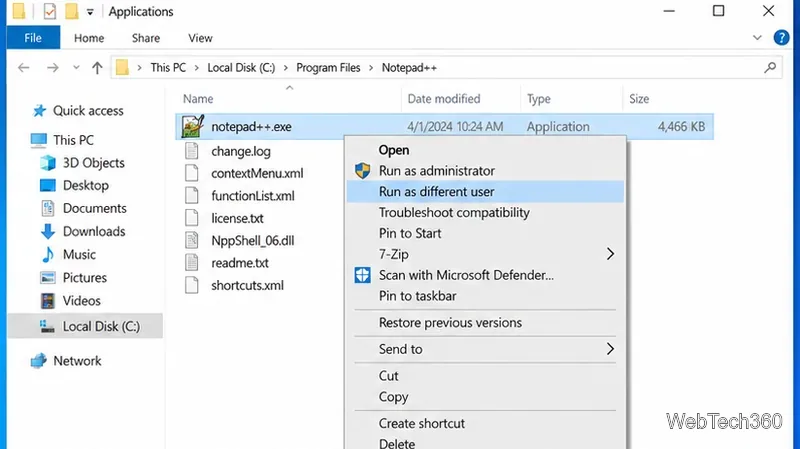
Task: Open the Send to submenu
Action: [x=485, y=350]
